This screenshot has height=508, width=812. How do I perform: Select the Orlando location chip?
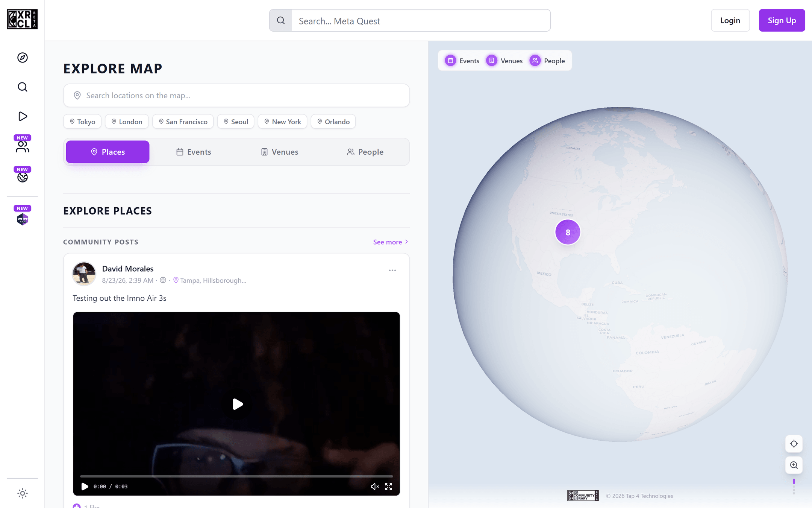(x=333, y=122)
